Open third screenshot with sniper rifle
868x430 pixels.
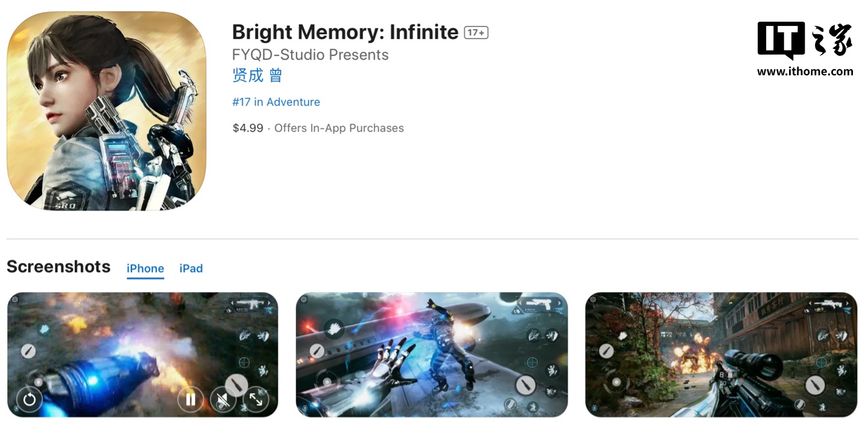[721, 355]
